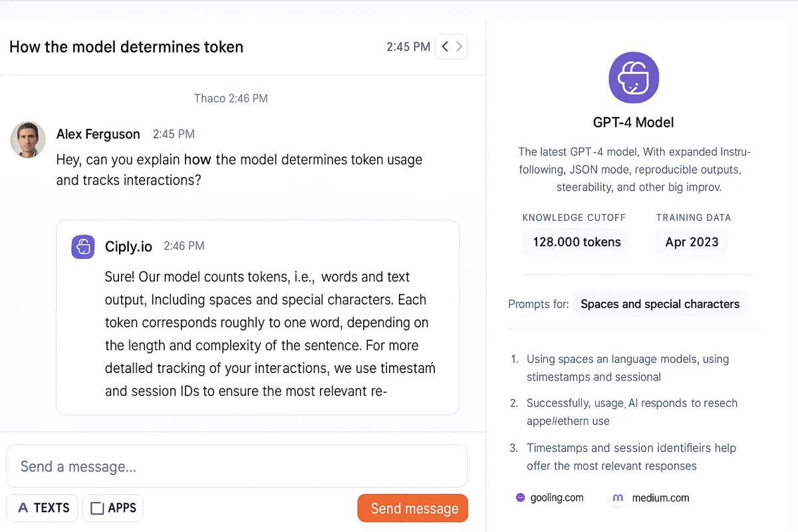Click the Prompts for: label
The image size is (798, 532).
pyautogui.click(x=538, y=304)
